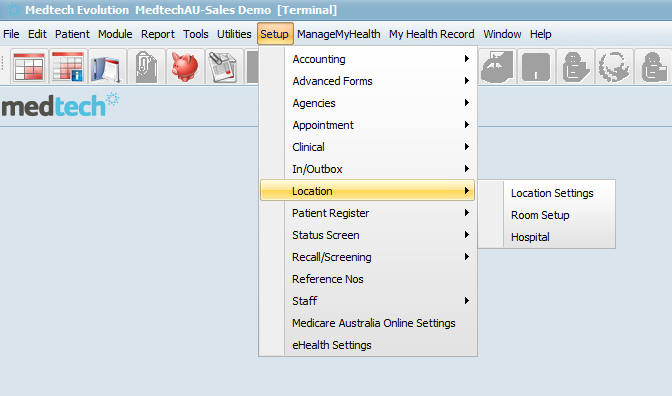Open the Report menu
Image resolution: width=672 pixels, height=396 pixels.
158,34
